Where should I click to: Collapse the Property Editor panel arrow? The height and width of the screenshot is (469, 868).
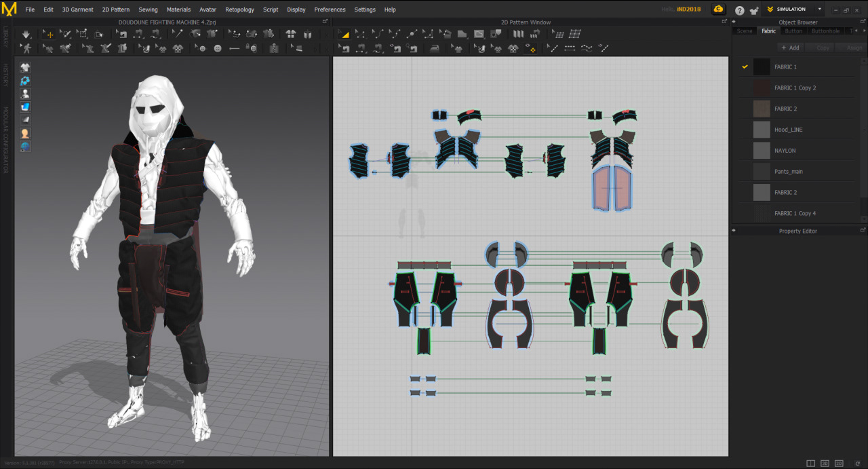[734, 231]
